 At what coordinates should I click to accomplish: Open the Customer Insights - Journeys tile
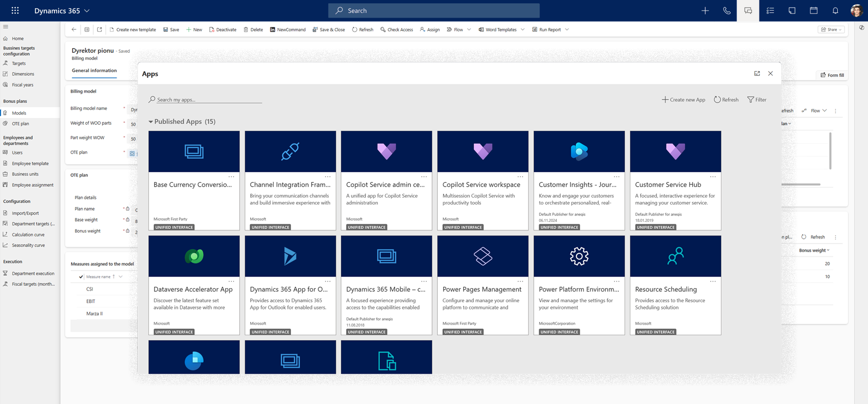tap(579, 180)
